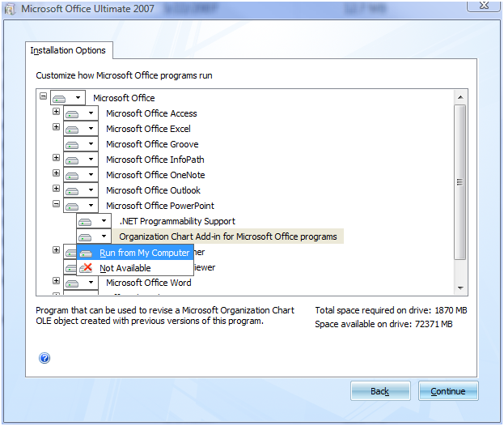Expand the Microsoft Office Outlook node
The image size is (504, 426).
coord(57,188)
